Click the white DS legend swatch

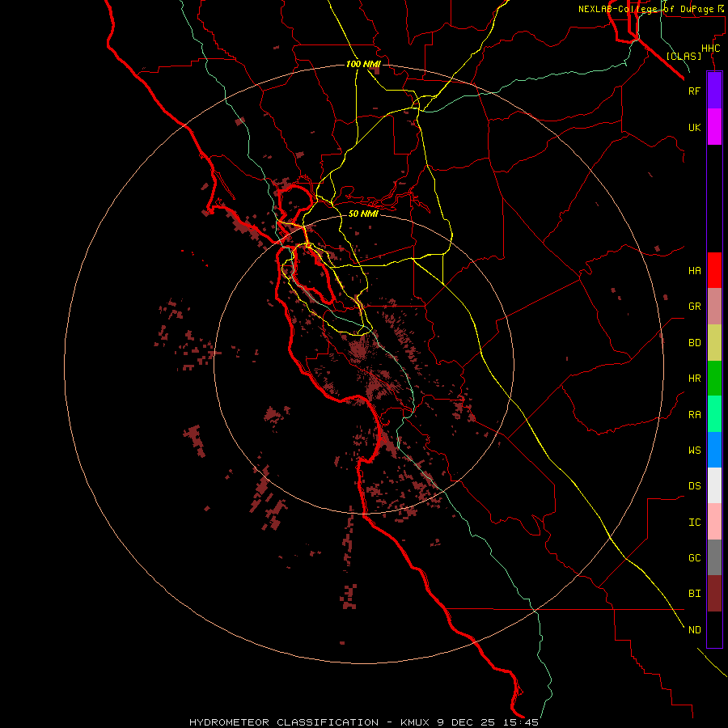(714, 485)
